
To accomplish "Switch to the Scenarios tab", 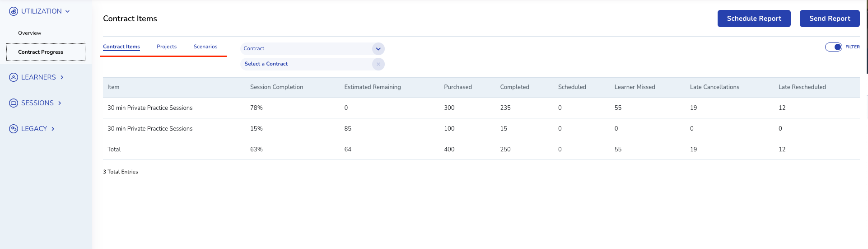I will coord(205,47).
